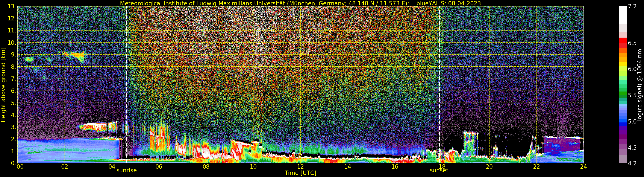Click the '0.' height tick label
This screenshot has width=644, height=177.
(x=14, y=163)
